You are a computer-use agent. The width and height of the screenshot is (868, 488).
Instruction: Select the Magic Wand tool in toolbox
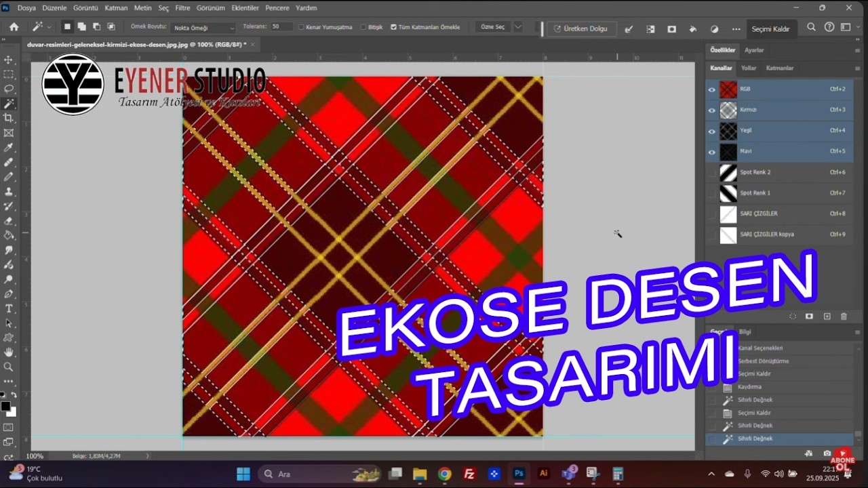(9, 104)
